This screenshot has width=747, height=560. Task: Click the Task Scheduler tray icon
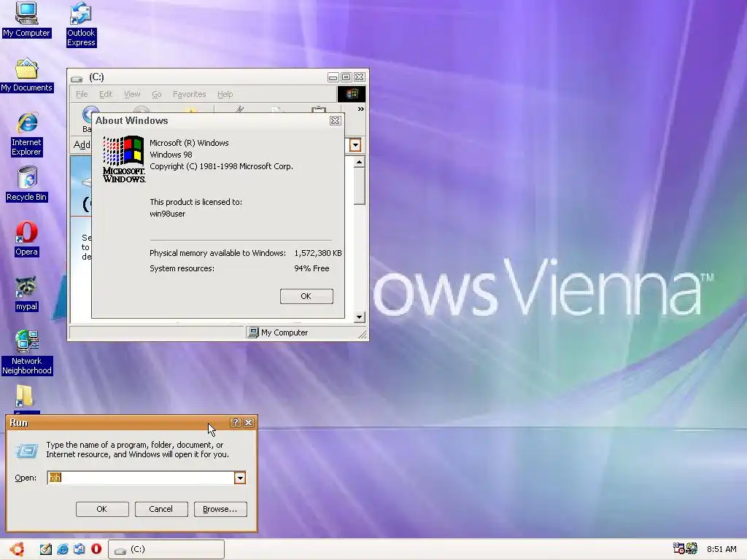(679, 548)
